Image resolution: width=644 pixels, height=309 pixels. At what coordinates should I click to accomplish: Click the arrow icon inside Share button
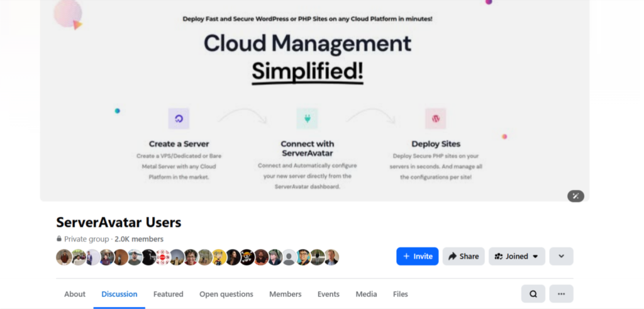click(x=453, y=256)
